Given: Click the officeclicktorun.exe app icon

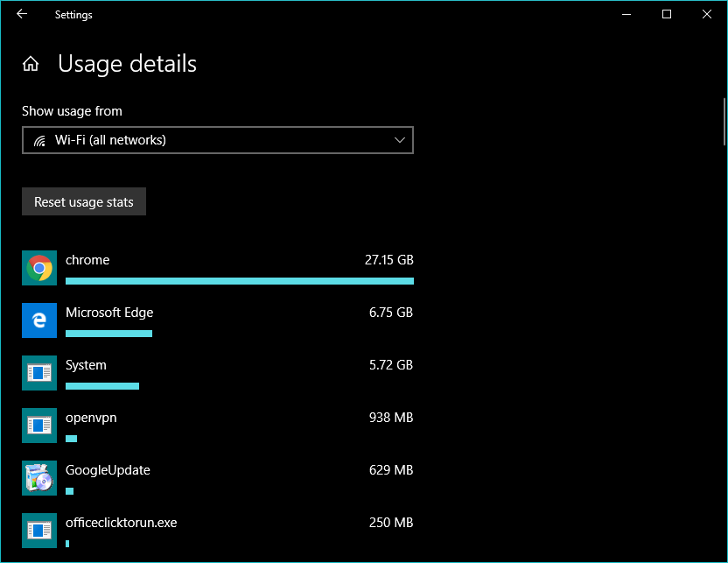Looking at the screenshot, I should (x=38, y=530).
